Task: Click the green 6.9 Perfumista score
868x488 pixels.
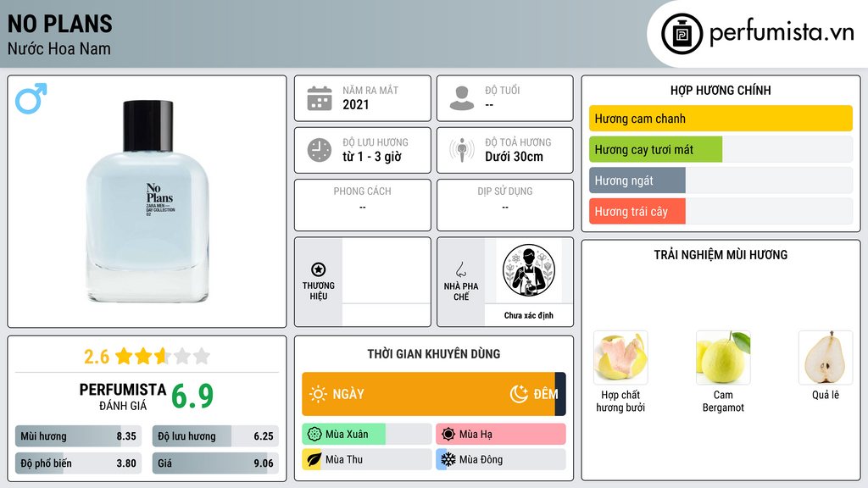Action: pos(192,396)
